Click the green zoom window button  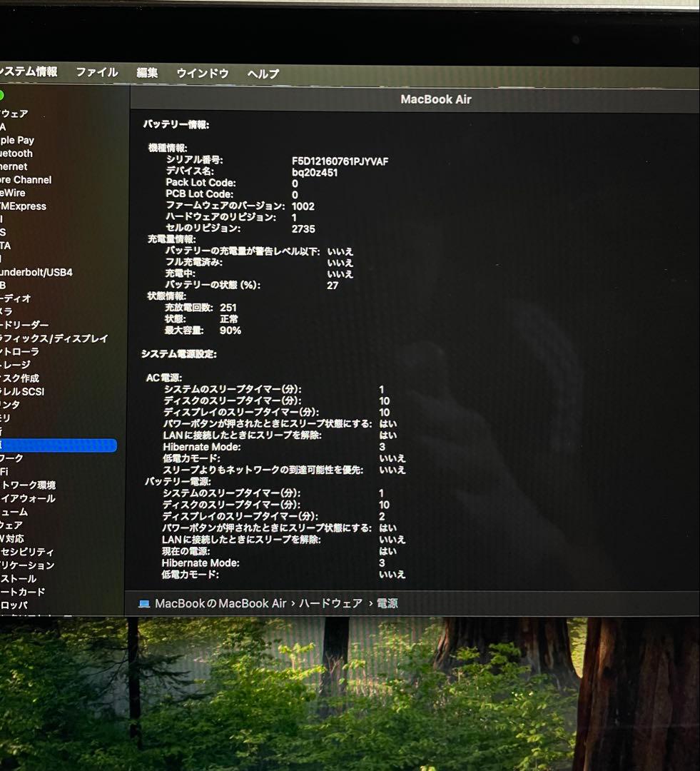pyautogui.click(x=1, y=95)
